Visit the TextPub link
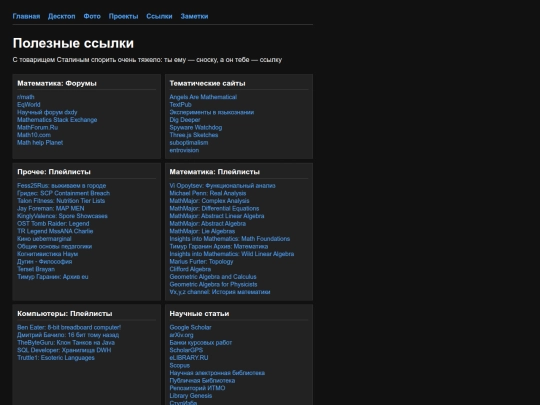 pyautogui.click(x=180, y=105)
